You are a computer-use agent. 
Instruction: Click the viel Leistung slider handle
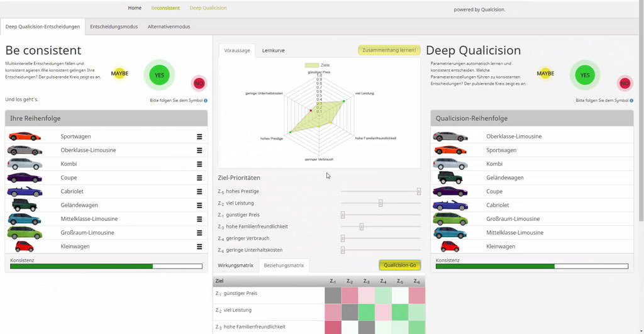[x=380, y=203]
